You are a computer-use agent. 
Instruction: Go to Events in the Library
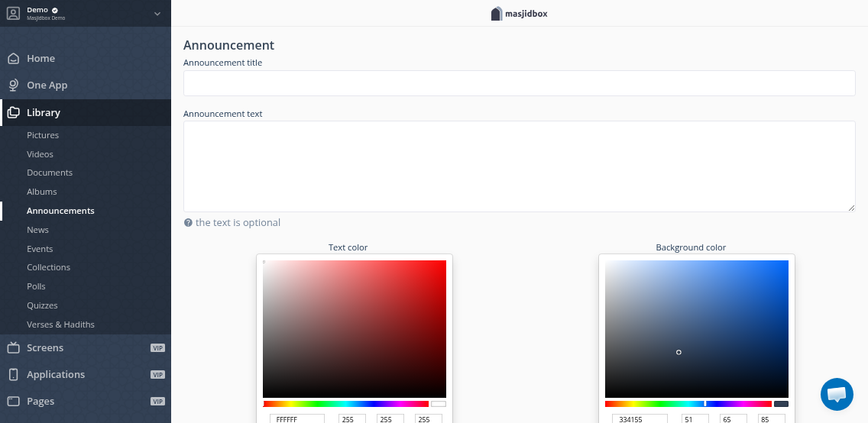[x=40, y=249]
